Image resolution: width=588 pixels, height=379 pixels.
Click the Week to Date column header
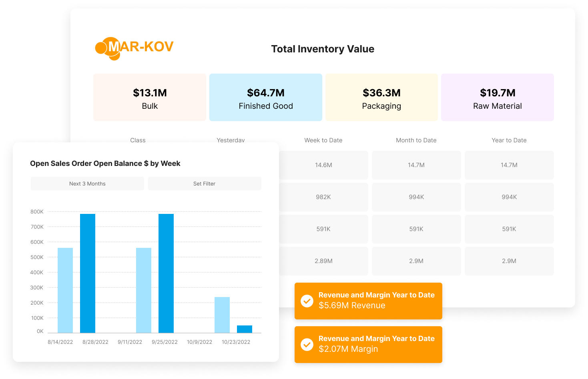[323, 140]
